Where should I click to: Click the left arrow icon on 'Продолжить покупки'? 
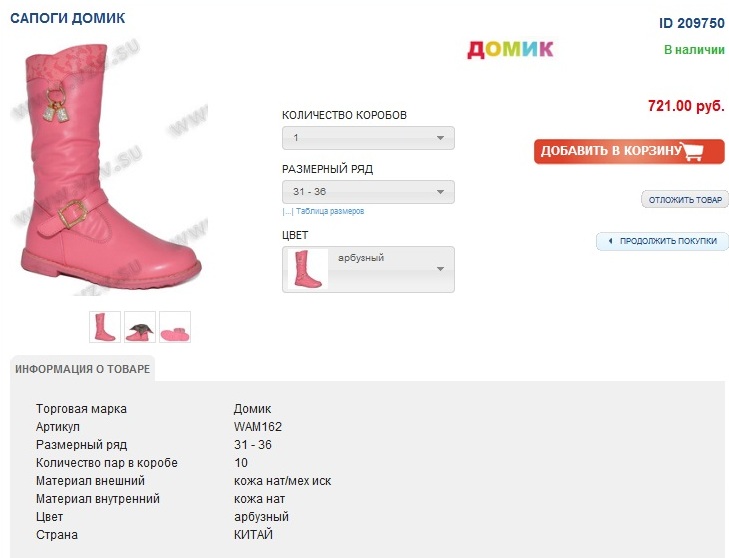[609, 241]
